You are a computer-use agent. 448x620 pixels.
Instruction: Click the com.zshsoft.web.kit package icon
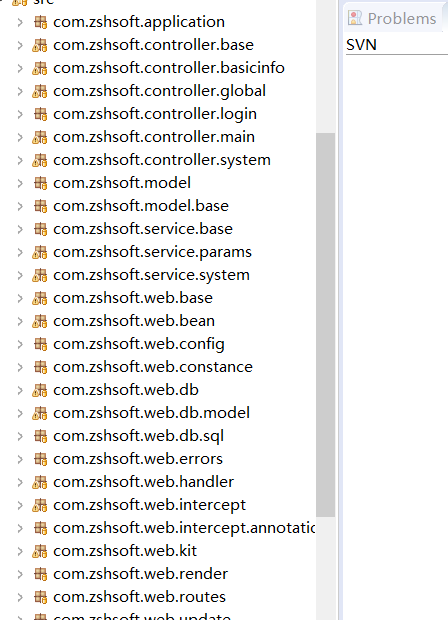click(x=40, y=551)
